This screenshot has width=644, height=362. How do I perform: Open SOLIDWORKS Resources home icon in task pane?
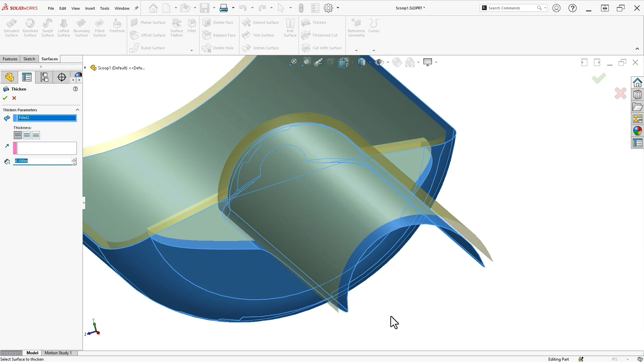(637, 82)
